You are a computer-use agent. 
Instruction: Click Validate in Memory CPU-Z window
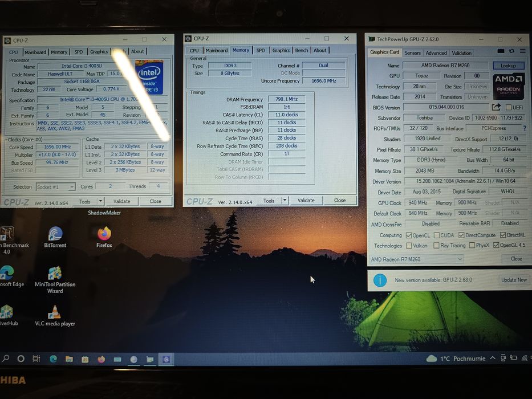click(x=306, y=201)
